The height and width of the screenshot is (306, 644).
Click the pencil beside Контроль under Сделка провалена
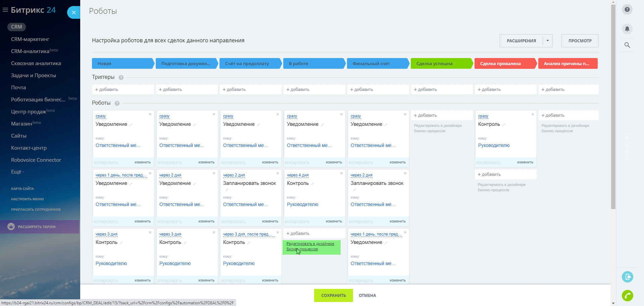[x=504, y=125]
